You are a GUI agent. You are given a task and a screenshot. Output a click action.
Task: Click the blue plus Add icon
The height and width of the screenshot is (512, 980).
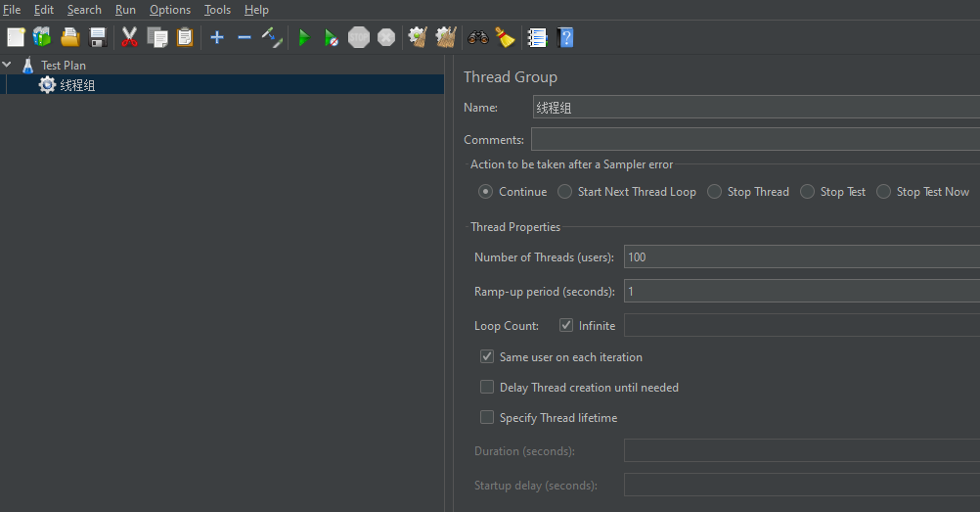tap(217, 38)
